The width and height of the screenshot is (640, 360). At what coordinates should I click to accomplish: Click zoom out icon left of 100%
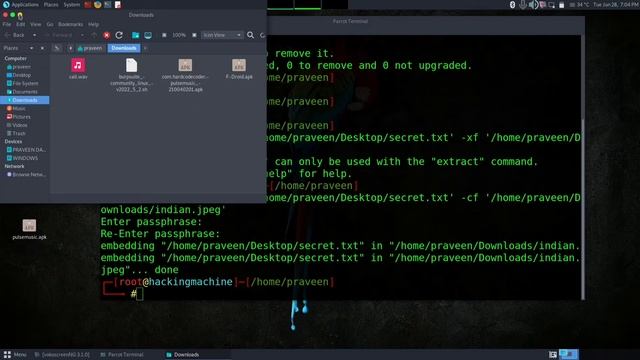[164, 35]
